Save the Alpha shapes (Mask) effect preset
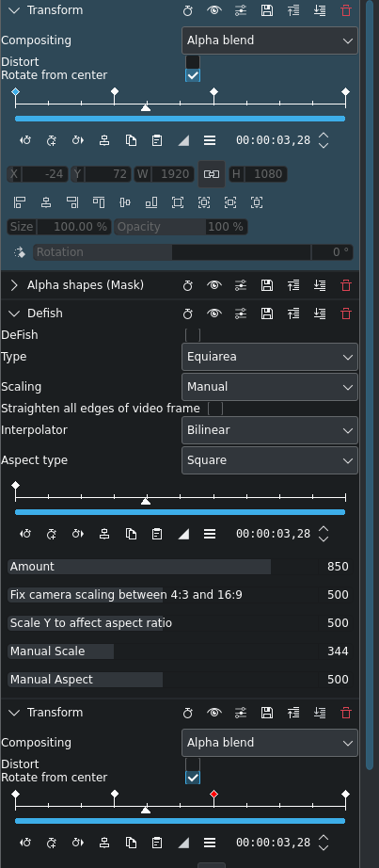The width and height of the screenshot is (379, 868). (267, 285)
